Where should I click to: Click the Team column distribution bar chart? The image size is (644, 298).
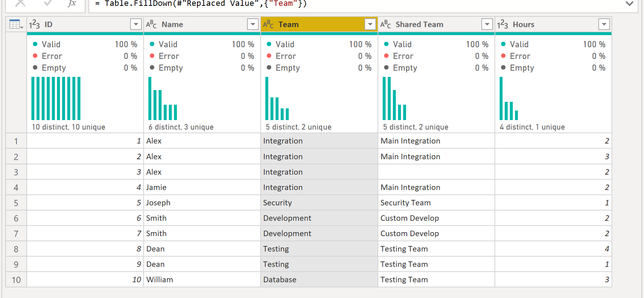[x=277, y=98]
